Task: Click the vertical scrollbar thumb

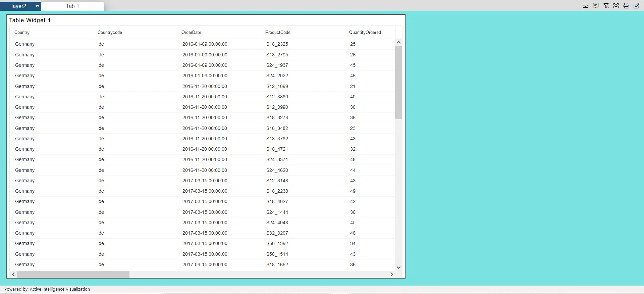Action: click(398, 82)
